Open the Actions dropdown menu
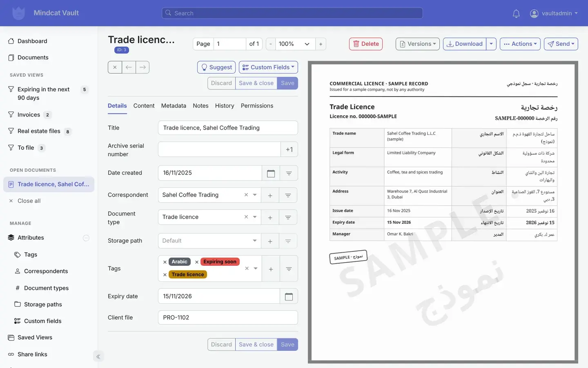588x368 pixels. 520,44
